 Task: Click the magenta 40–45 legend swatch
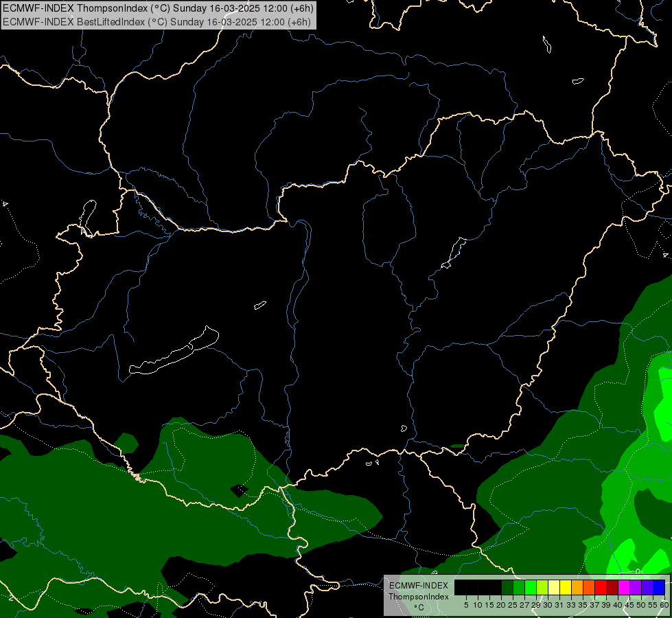point(624,587)
